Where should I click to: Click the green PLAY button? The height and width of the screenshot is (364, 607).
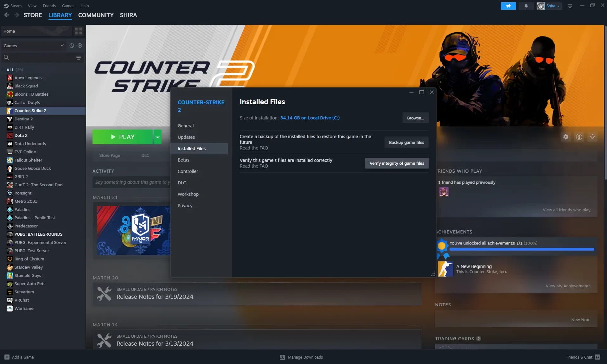click(x=123, y=137)
